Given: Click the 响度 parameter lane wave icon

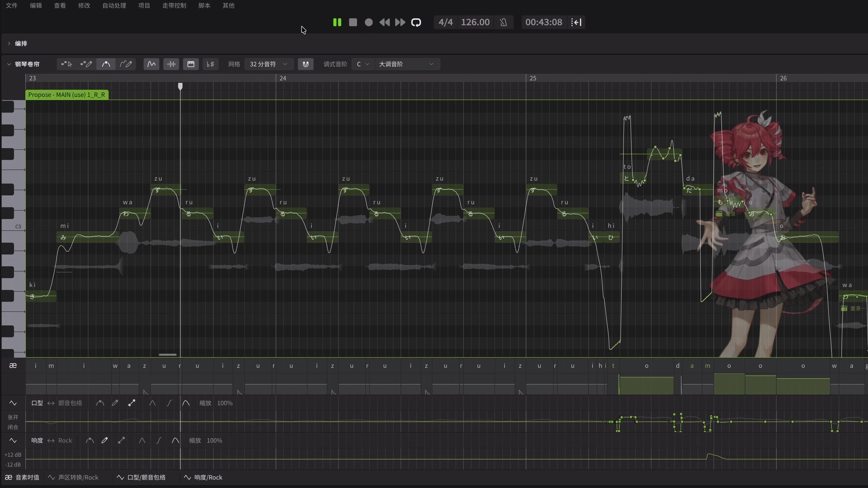Looking at the screenshot, I should pos(13,441).
